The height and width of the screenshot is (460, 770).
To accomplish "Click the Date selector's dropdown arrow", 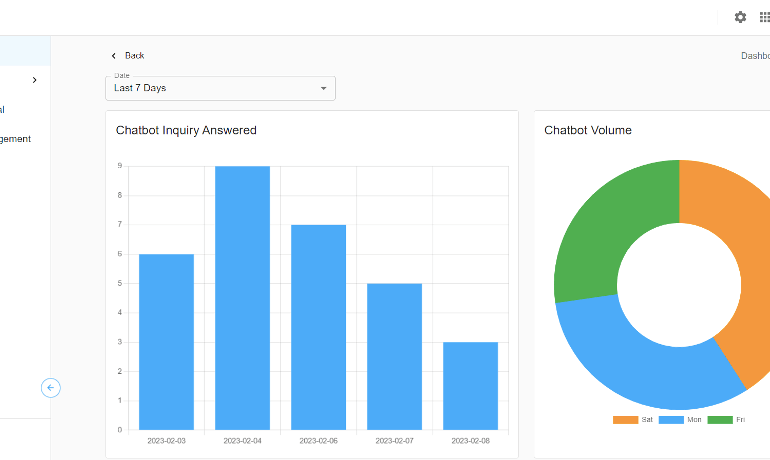I will pos(323,88).
